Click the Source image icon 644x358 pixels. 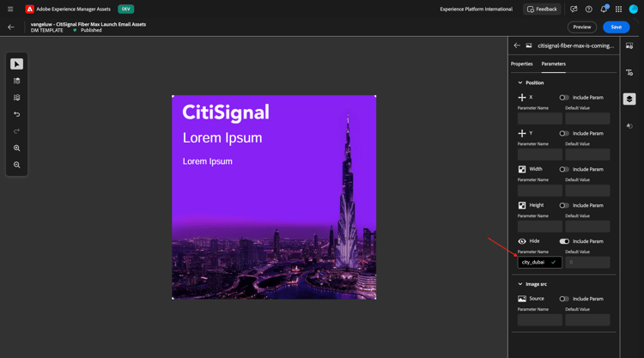[x=522, y=299]
